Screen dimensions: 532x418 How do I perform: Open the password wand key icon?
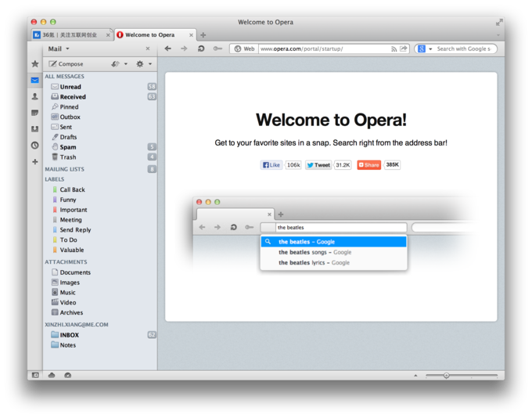point(217,49)
